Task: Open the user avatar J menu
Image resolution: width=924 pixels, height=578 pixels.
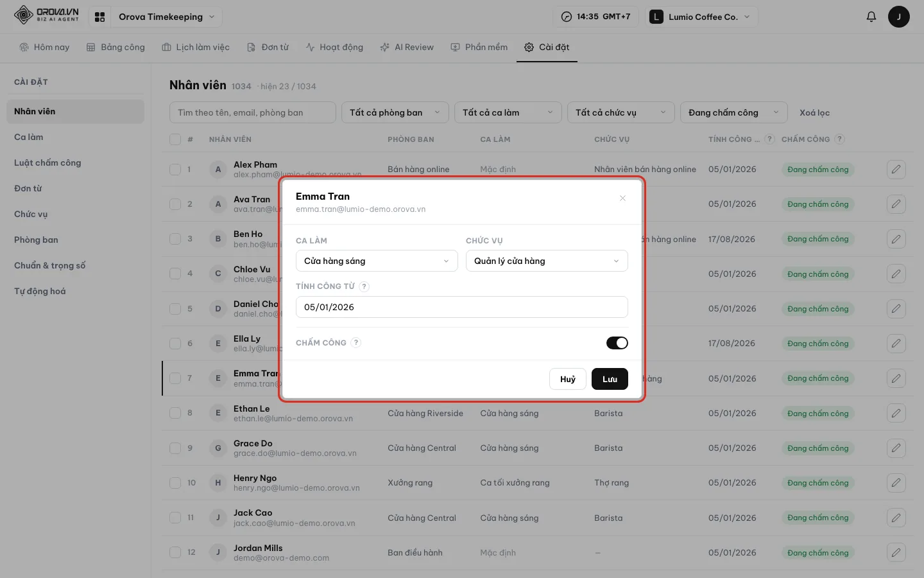Action: coord(898,17)
